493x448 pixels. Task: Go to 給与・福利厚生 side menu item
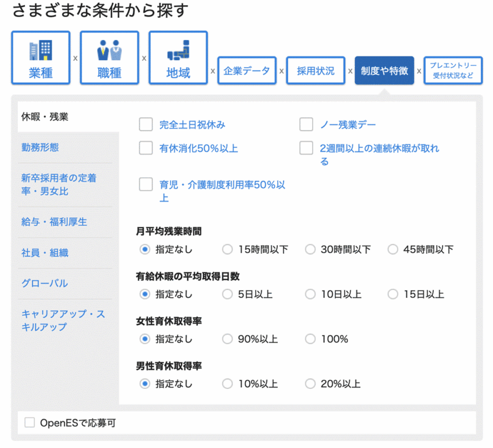click(x=54, y=222)
